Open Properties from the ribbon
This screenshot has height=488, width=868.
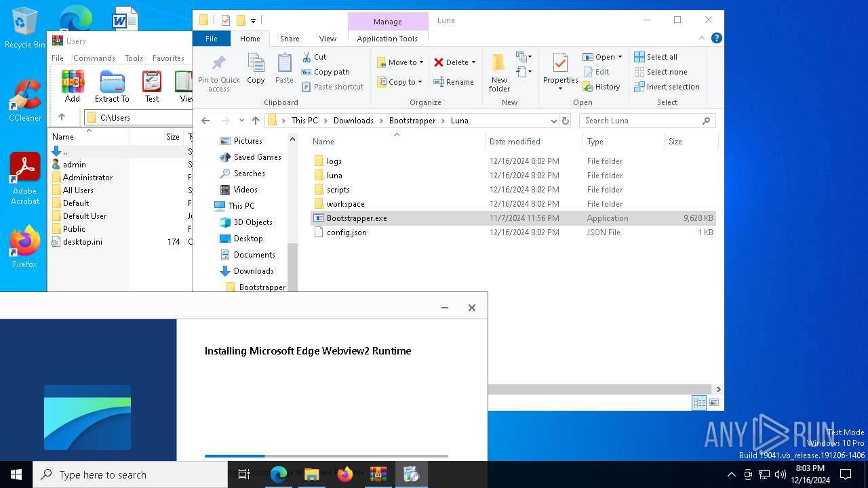560,73
